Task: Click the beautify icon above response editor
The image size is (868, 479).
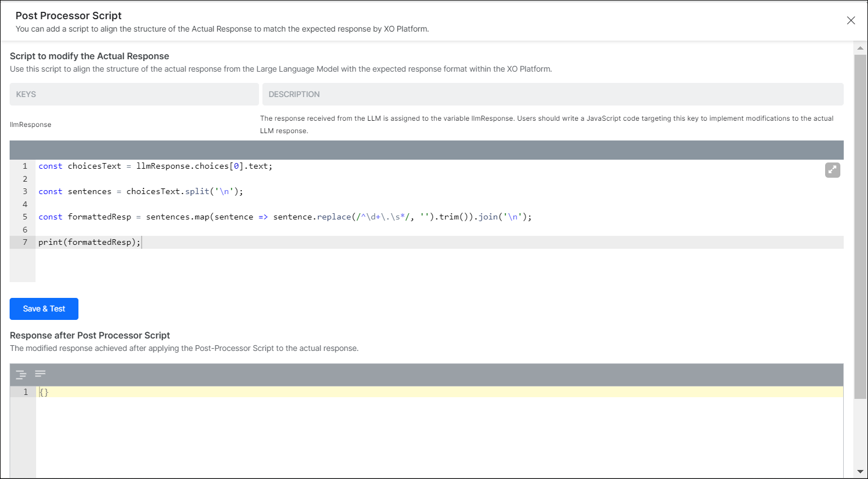Action: click(21, 374)
